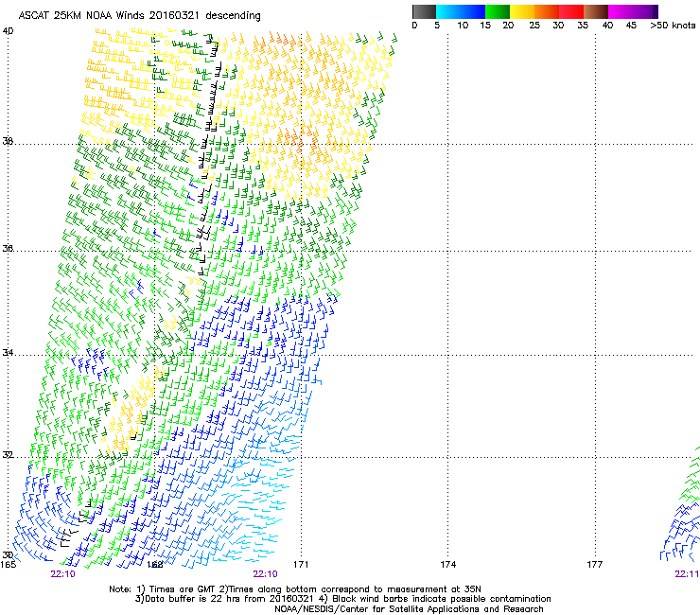
Task: Click the purple '22:11' time label
Action: pos(687,574)
